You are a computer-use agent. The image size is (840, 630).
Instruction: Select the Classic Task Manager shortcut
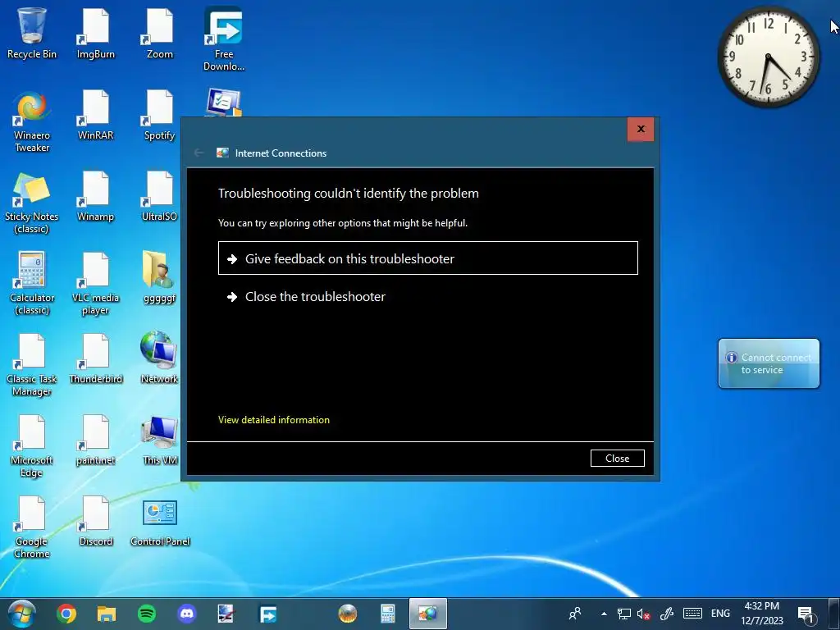coord(32,365)
